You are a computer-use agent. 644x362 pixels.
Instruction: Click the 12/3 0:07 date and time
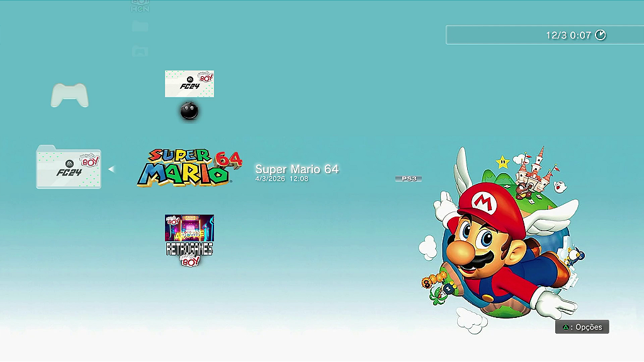click(568, 35)
